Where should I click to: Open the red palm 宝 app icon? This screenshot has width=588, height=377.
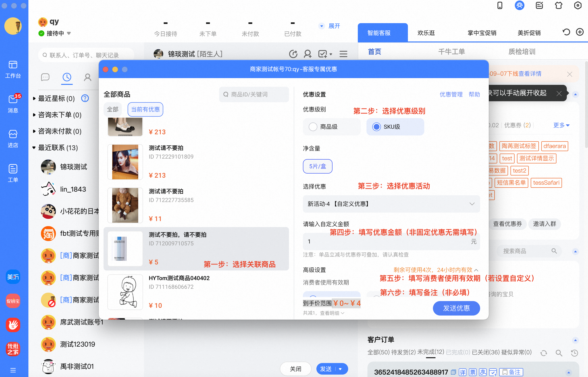tap(13, 325)
